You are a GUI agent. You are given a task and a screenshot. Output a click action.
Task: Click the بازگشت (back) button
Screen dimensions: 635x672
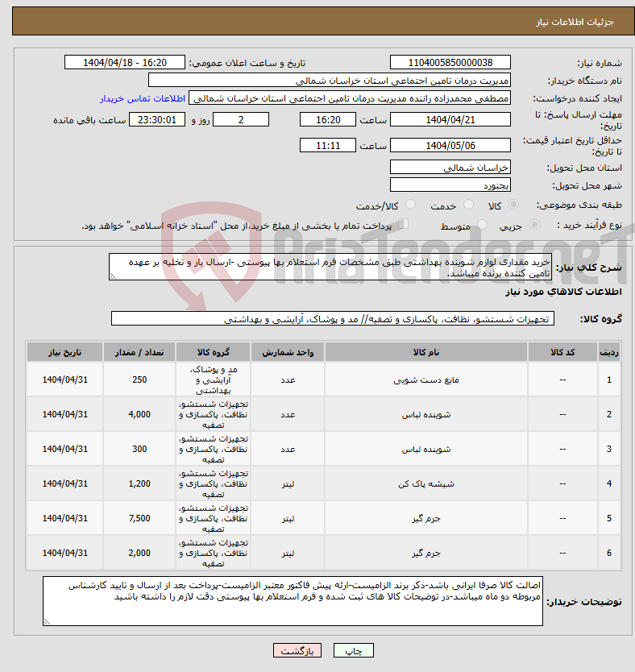pyautogui.click(x=297, y=650)
